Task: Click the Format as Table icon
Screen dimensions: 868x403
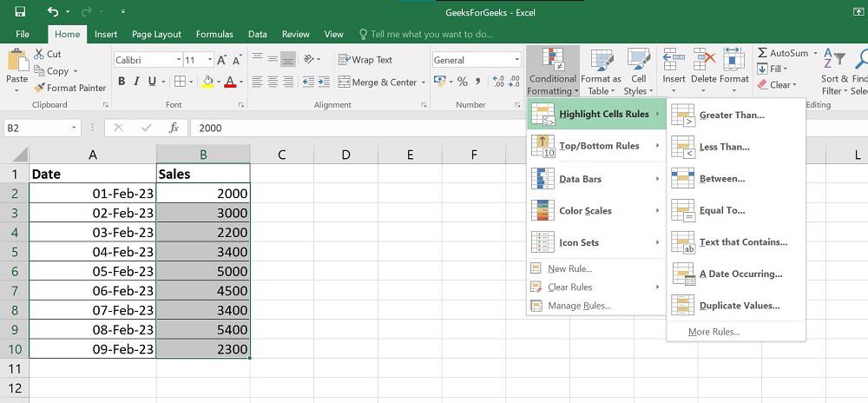Action: pyautogui.click(x=601, y=61)
